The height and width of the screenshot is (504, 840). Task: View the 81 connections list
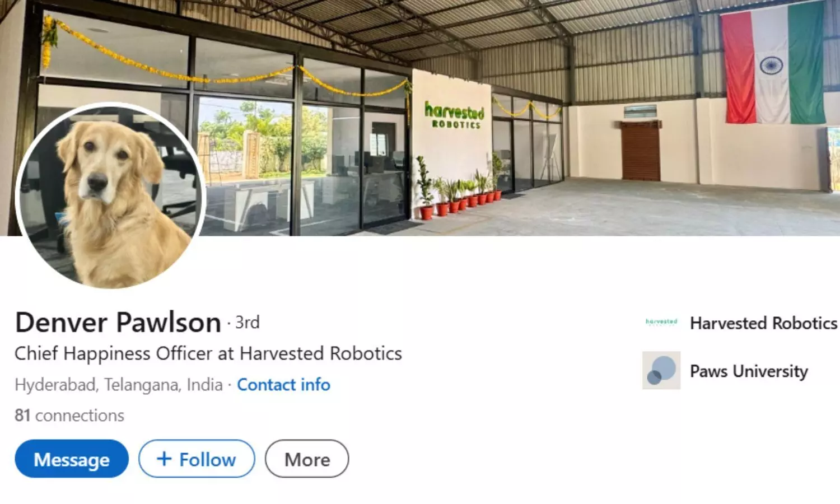click(x=69, y=416)
